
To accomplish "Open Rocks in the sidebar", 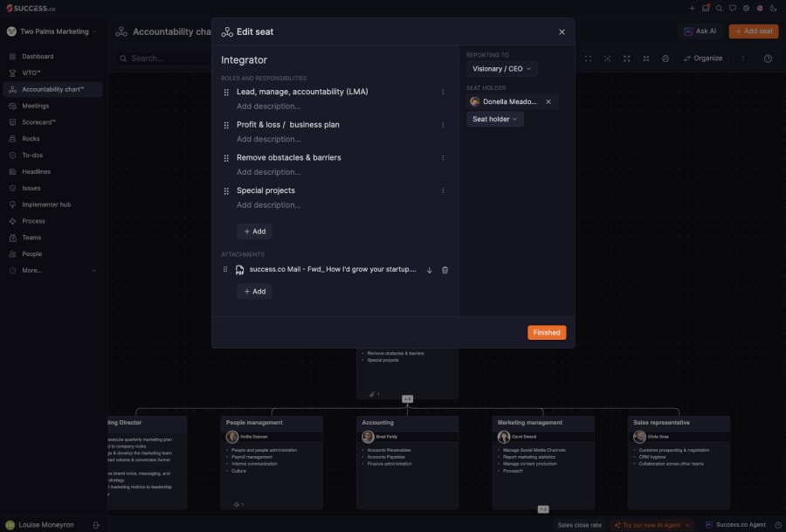I will (31, 138).
